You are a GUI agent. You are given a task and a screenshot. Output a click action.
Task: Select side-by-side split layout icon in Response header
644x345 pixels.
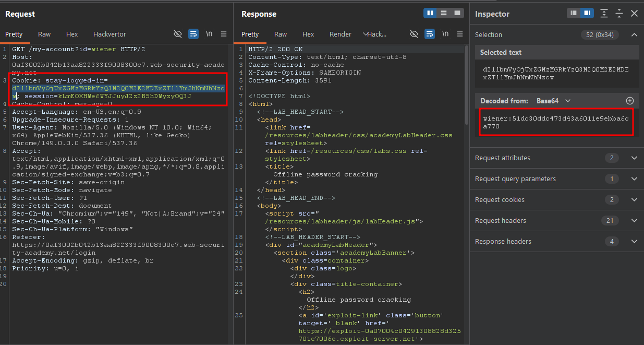(x=430, y=13)
